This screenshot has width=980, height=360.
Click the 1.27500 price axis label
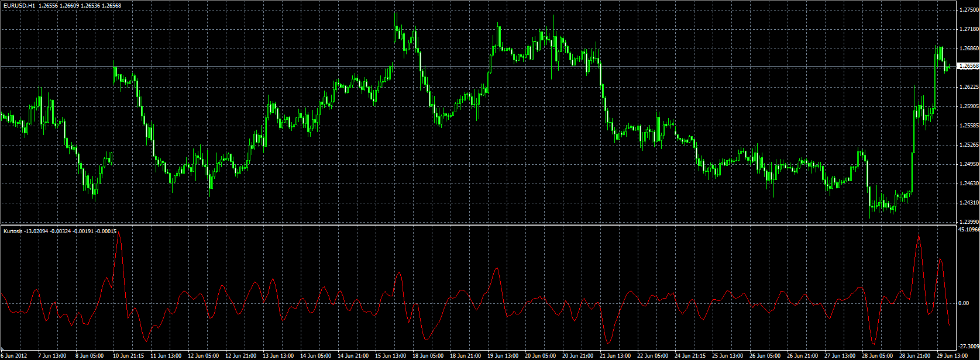(x=969, y=10)
